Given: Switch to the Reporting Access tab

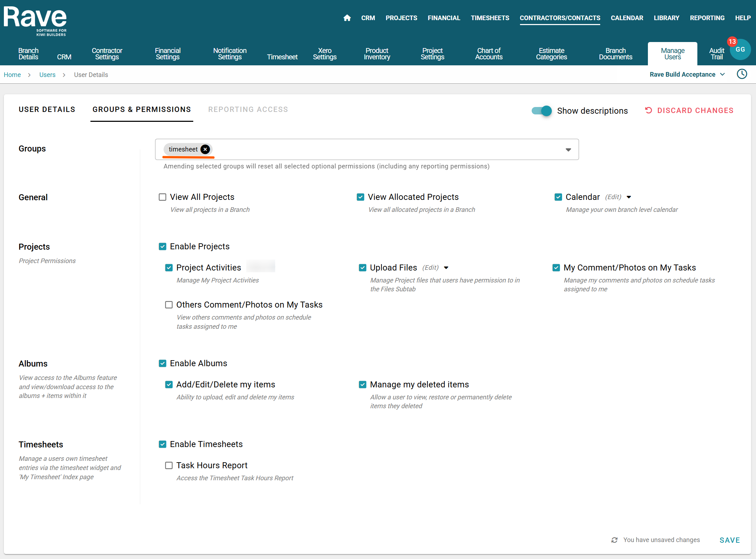Looking at the screenshot, I should [248, 109].
